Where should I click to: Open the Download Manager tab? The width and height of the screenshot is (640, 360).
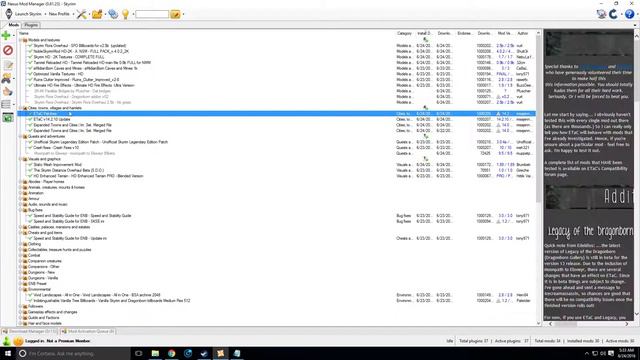click(x=30, y=331)
